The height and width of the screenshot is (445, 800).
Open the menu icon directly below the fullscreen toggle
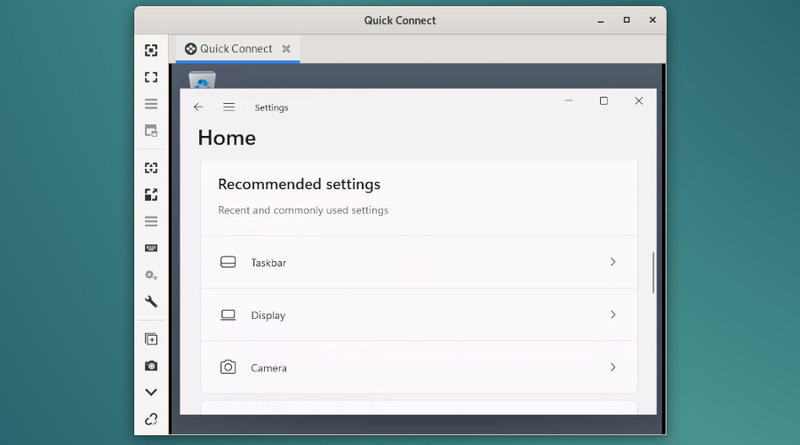click(151, 104)
